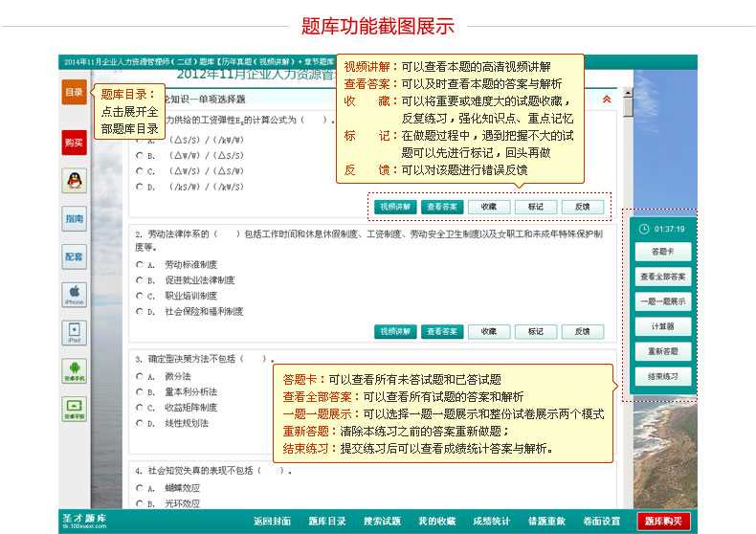The image size is (756, 534).
Task: Open 题库目录 in the bottom bar
Action: (x=327, y=522)
